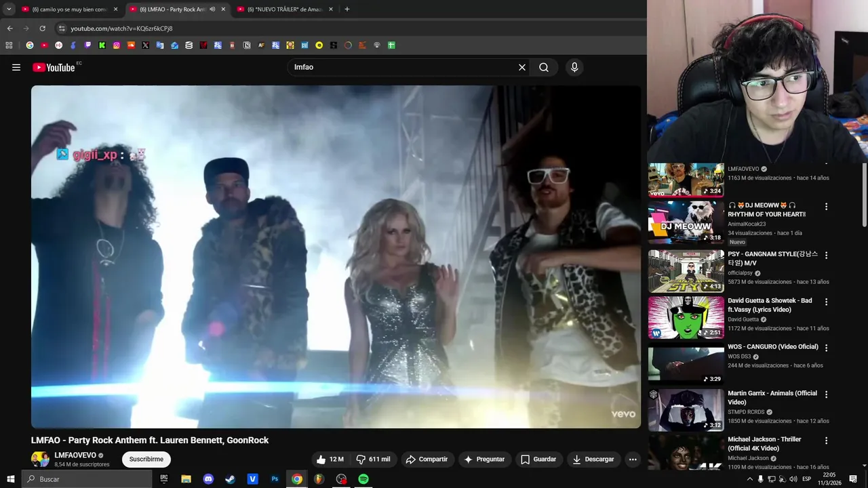Screen dimensions: 868x488
Task: Expand hidden system tray icons chevron
Action: tap(749, 479)
